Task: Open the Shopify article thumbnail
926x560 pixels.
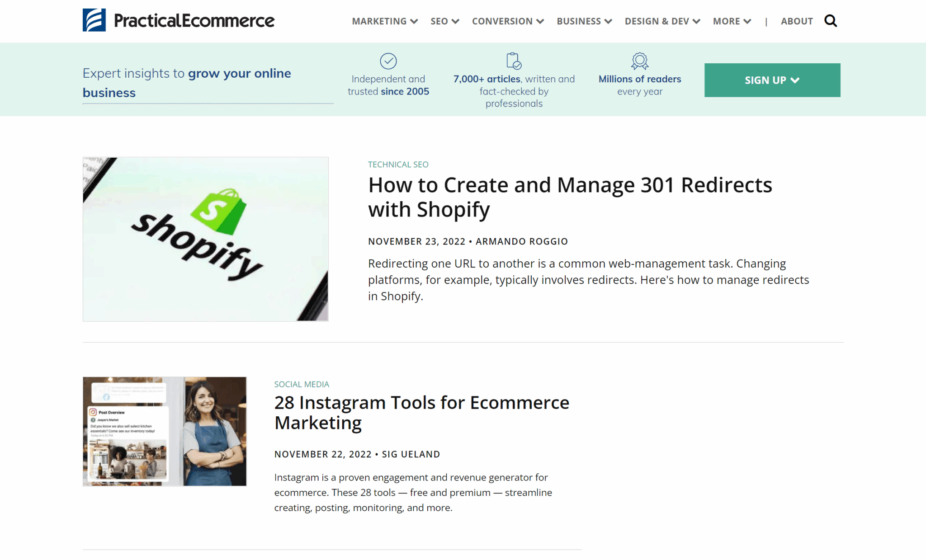Action: click(x=206, y=239)
